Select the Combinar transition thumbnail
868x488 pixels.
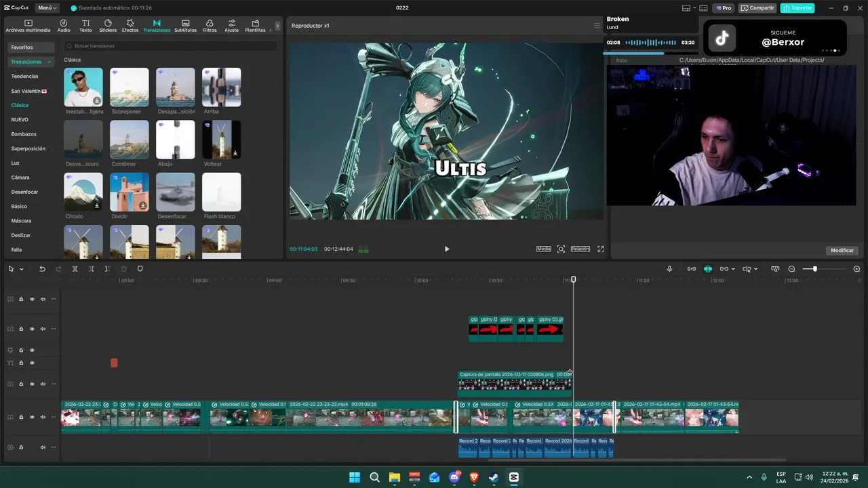(x=130, y=140)
